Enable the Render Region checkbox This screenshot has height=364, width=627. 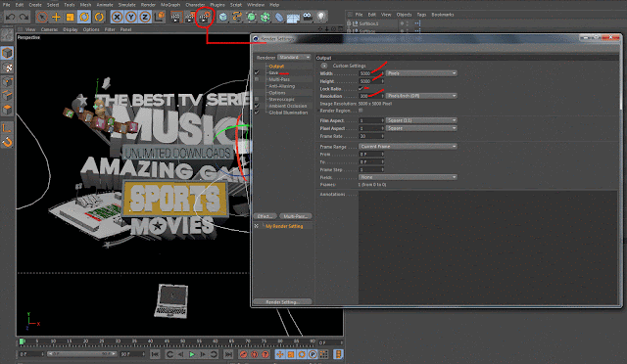(x=361, y=111)
